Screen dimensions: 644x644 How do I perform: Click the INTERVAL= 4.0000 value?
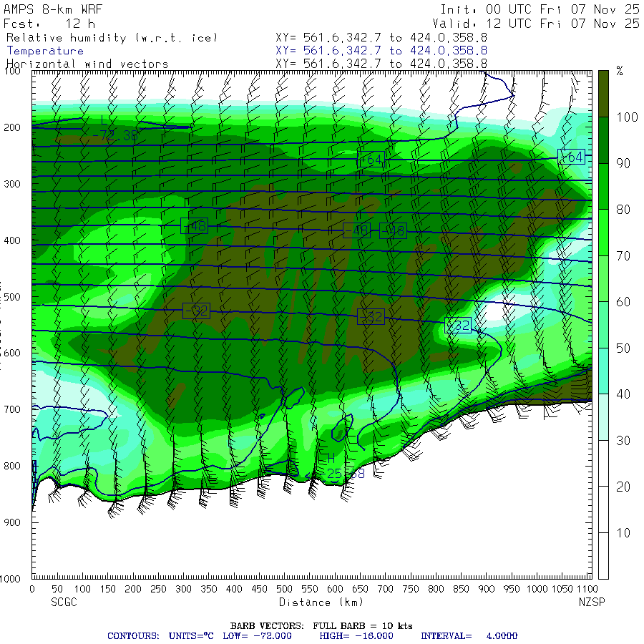pos(469,636)
